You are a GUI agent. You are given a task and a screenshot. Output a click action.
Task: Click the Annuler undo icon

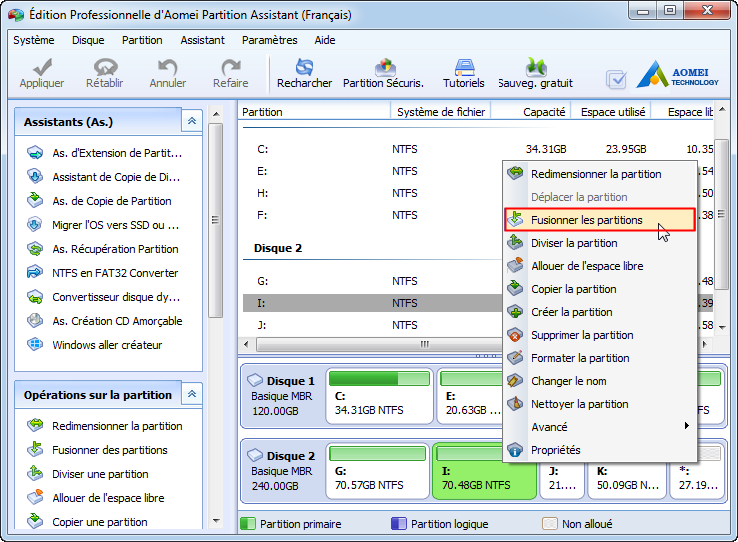[168, 67]
